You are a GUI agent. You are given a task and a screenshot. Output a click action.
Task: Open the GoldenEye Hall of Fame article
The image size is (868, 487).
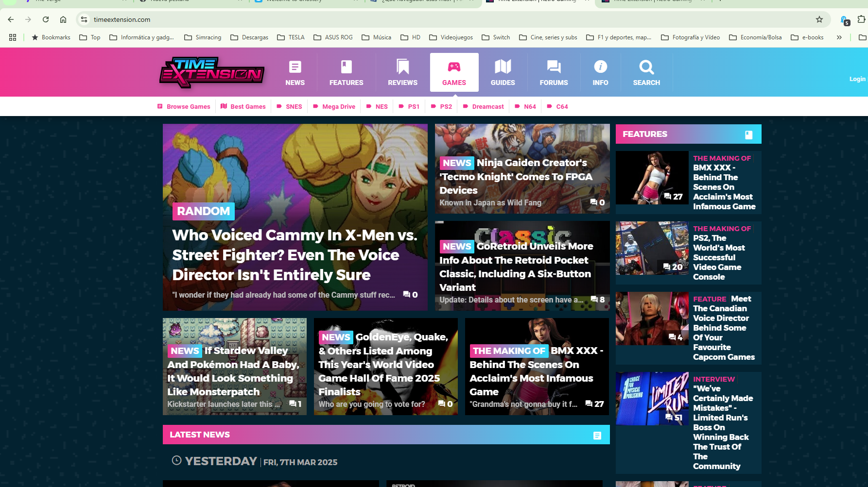tap(386, 367)
